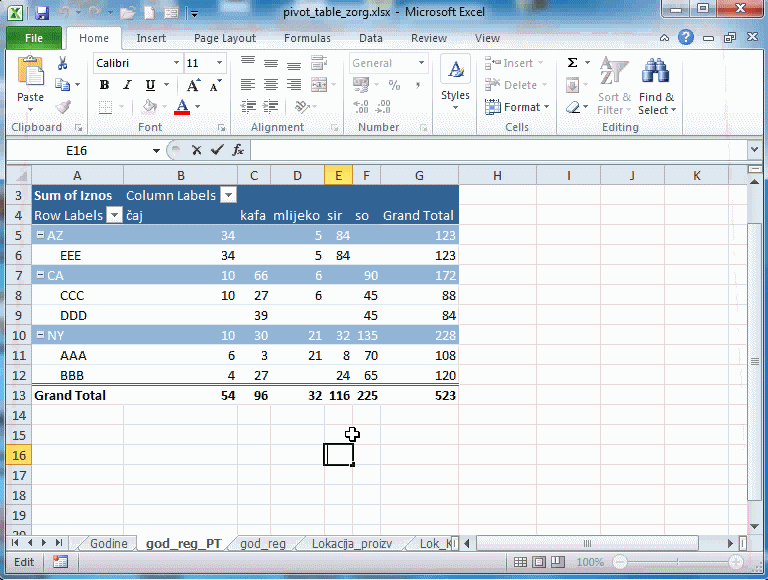Click the green File button

[x=33, y=38]
